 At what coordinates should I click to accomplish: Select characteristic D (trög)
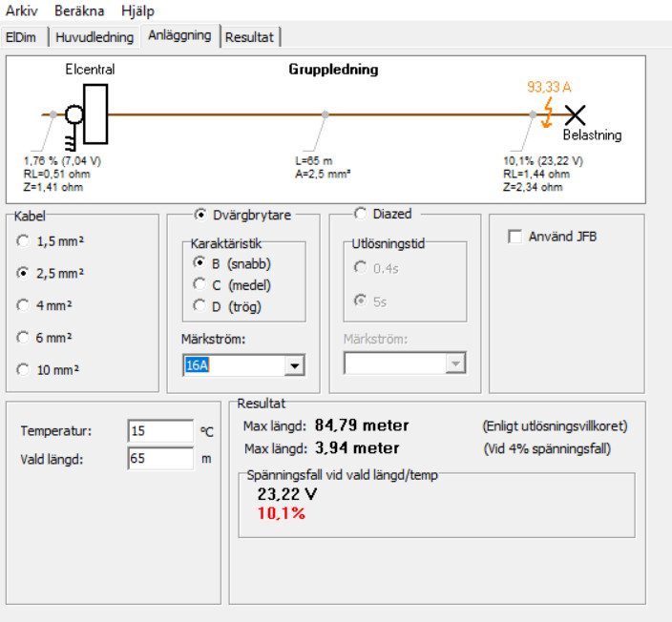click(199, 306)
